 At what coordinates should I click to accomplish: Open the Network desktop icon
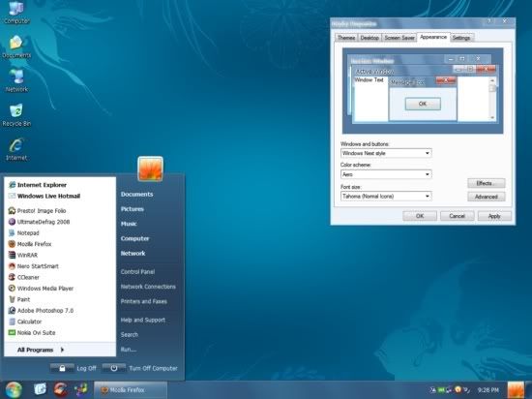coord(16,80)
